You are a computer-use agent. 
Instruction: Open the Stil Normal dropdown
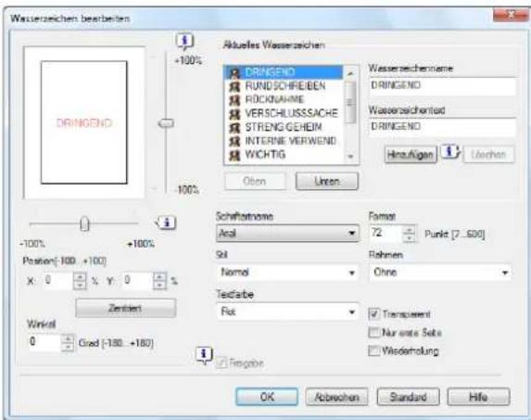[287, 273]
